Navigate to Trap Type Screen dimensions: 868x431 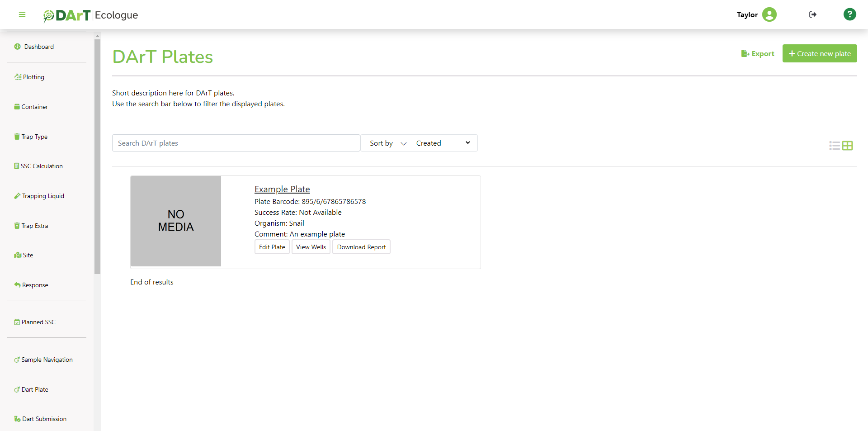point(34,137)
